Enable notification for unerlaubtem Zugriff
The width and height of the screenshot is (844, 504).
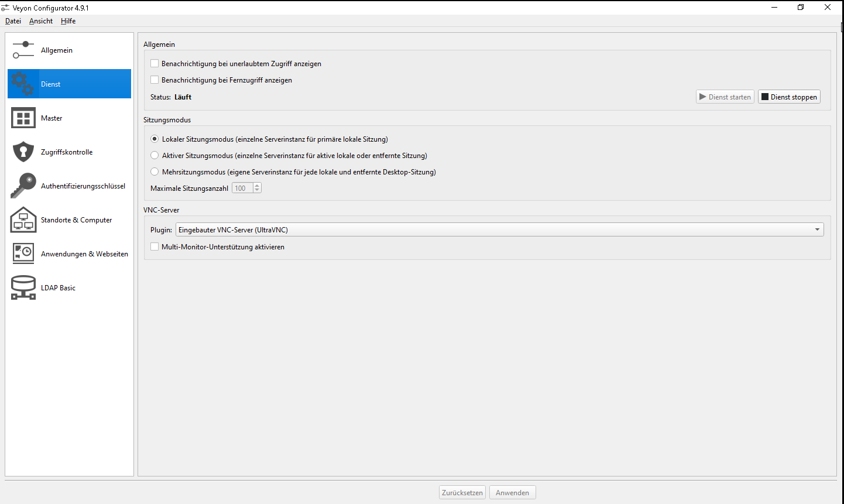point(155,64)
